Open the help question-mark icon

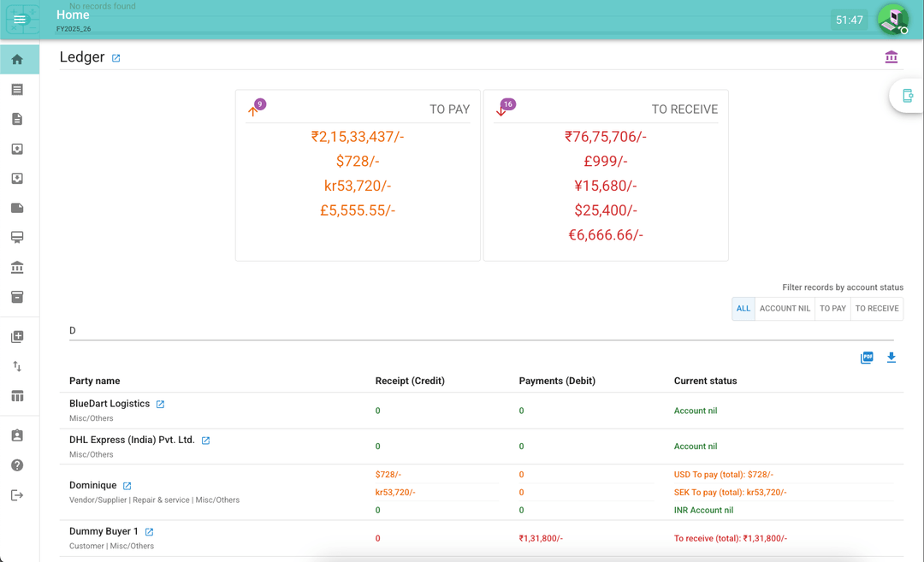pos(18,464)
